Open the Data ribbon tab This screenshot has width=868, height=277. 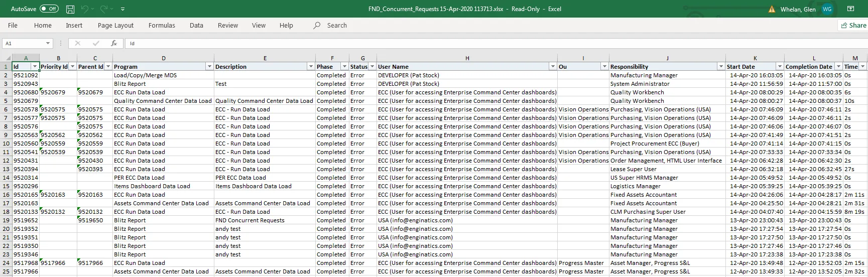pyautogui.click(x=196, y=26)
